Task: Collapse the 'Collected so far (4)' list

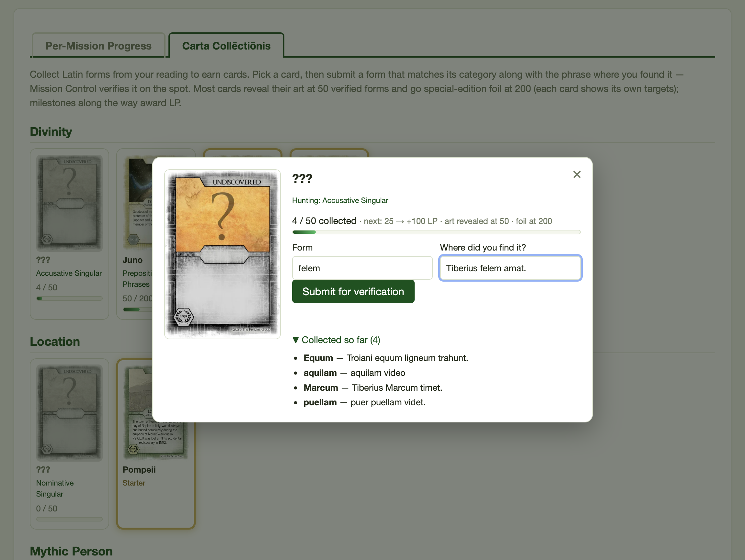Action: click(x=336, y=340)
